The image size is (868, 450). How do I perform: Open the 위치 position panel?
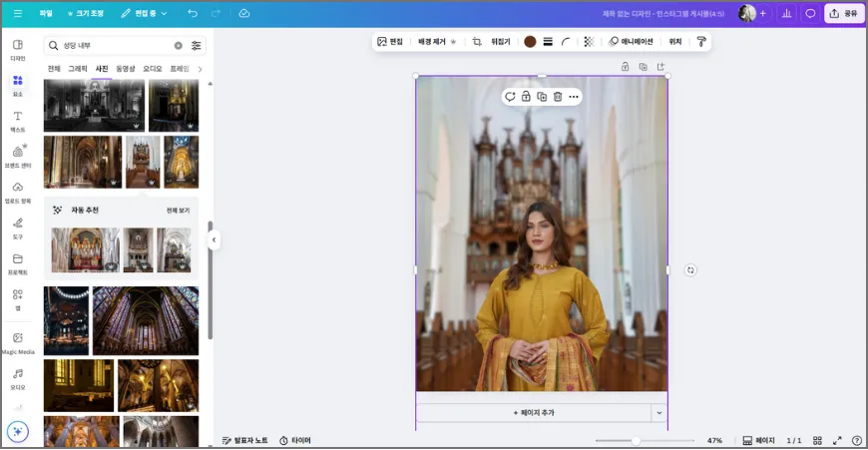(674, 42)
